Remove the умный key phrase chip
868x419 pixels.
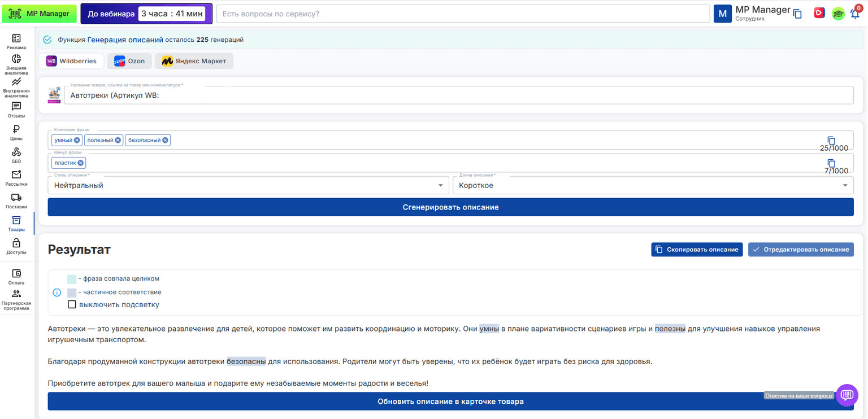click(x=77, y=140)
